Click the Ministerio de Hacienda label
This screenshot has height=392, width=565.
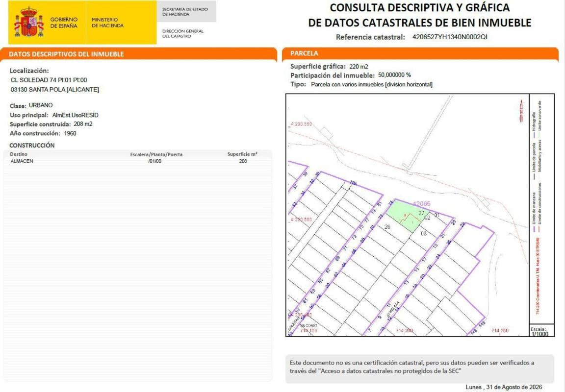coord(107,23)
